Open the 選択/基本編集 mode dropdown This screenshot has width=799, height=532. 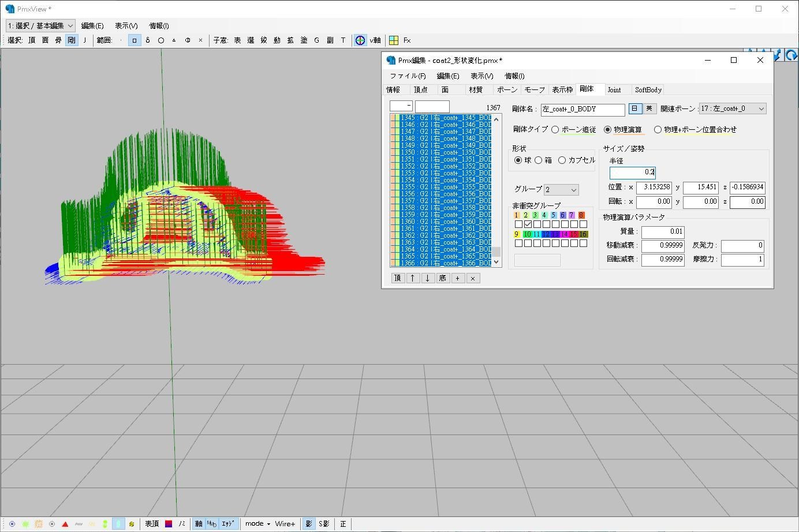point(40,25)
